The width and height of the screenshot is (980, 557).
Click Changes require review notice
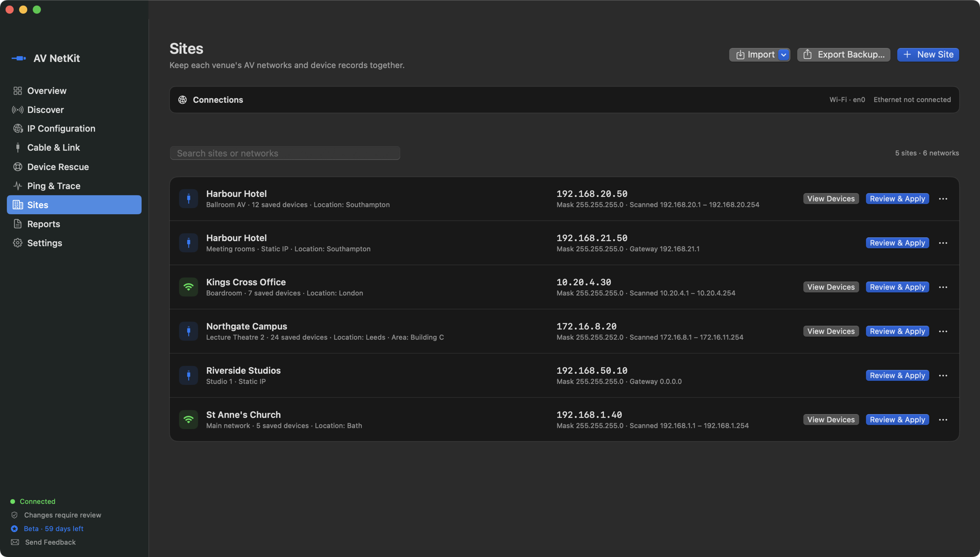[63, 515]
